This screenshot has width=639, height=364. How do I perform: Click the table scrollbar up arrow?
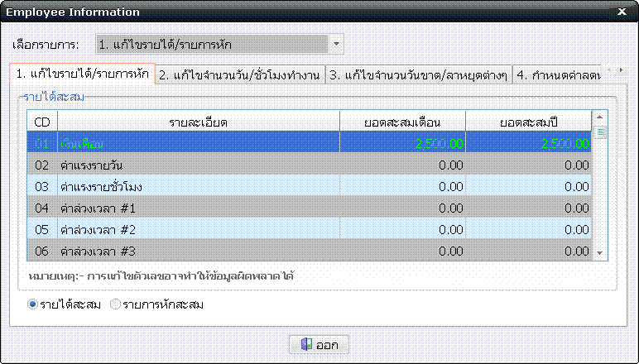(602, 118)
